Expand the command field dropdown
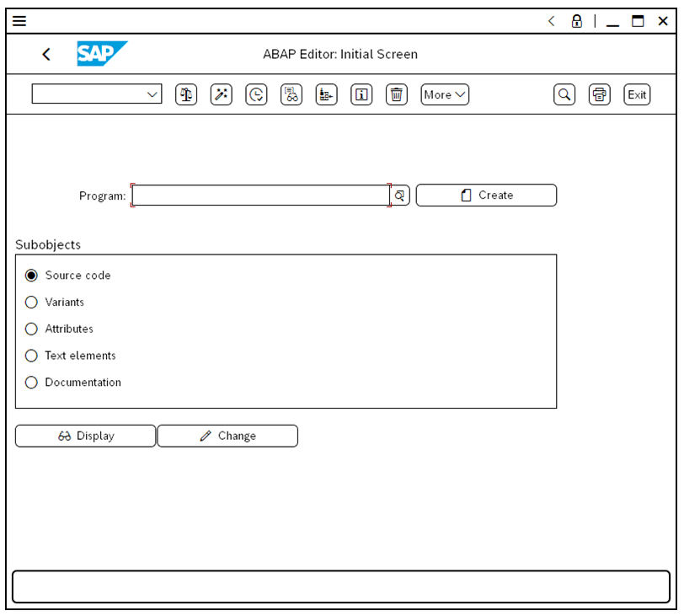The height and width of the screenshot is (616, 684). (152, 95)
